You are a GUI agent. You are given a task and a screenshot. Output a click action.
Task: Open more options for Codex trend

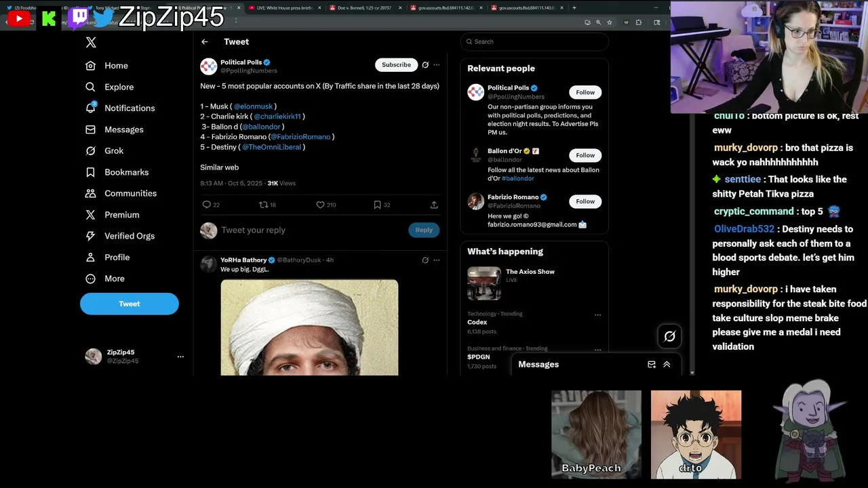tap(597, 314)
